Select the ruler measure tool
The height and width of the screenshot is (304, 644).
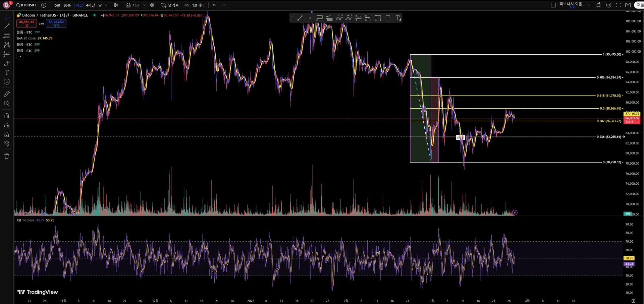point(6,94)
